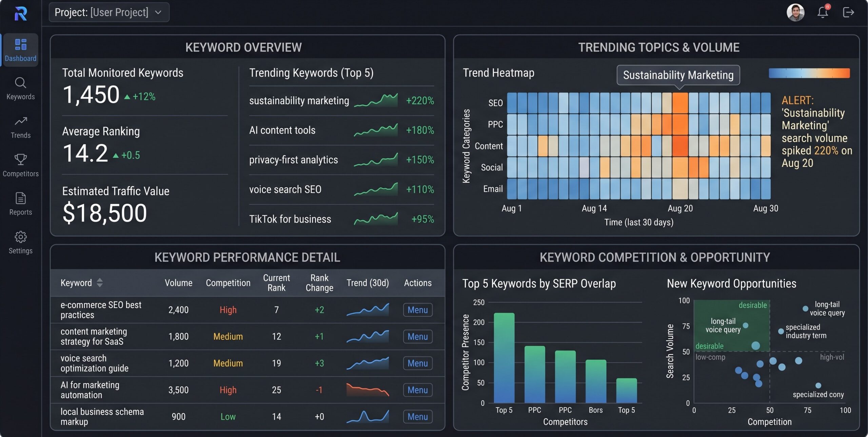Viewport: 868px width, 437px height.
Task: Click the Estimated Traffic Value $18,500
Action: (105, 213)
